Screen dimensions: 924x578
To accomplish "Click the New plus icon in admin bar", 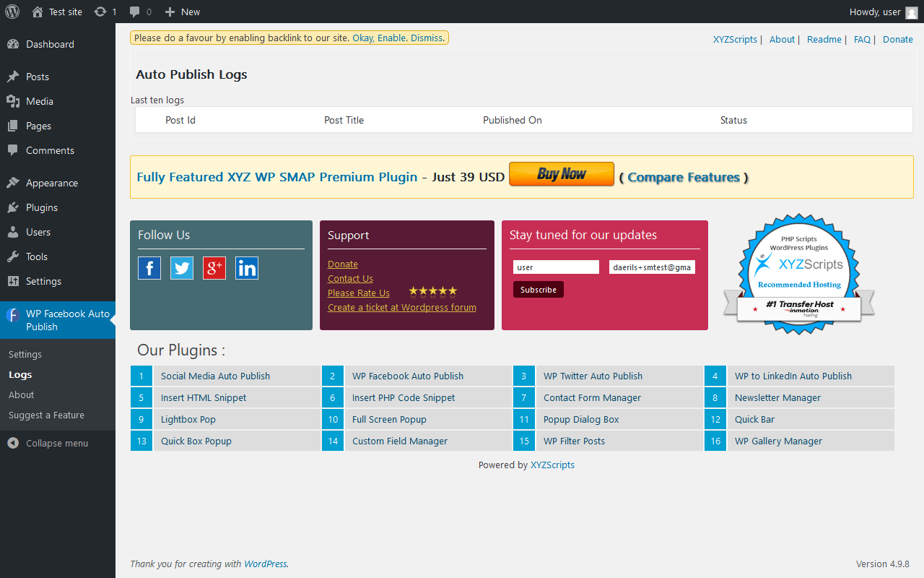I will pos(170,12).
